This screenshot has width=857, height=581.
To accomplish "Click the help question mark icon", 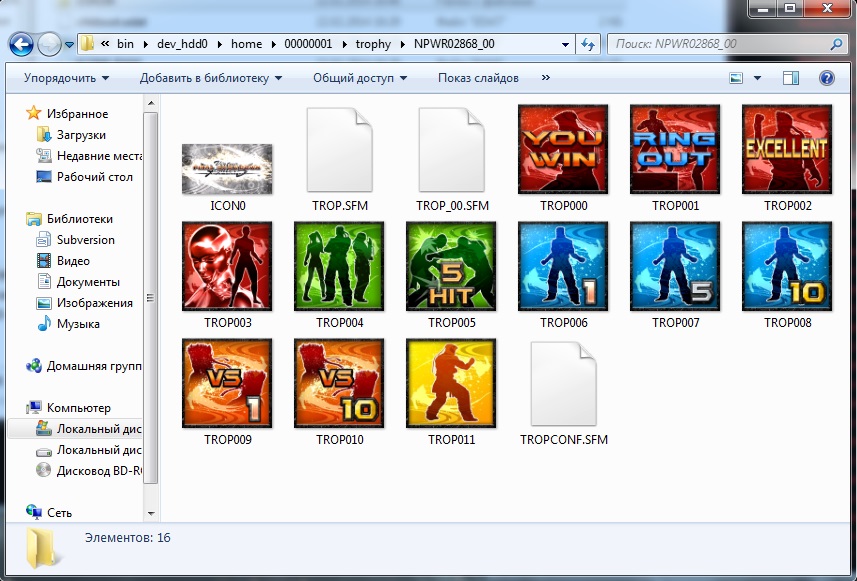I will (x=827, y=78).
